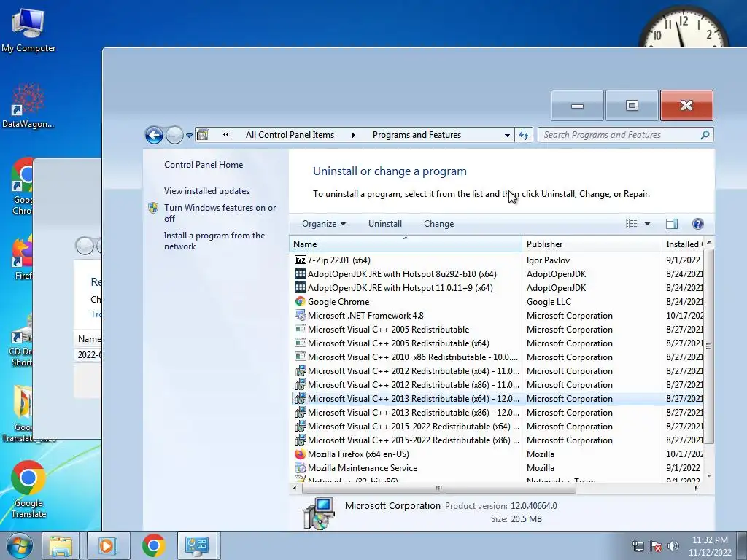Click the Windows features shield icon
This screenshot has width=747, height=560.
pos(153,208)
